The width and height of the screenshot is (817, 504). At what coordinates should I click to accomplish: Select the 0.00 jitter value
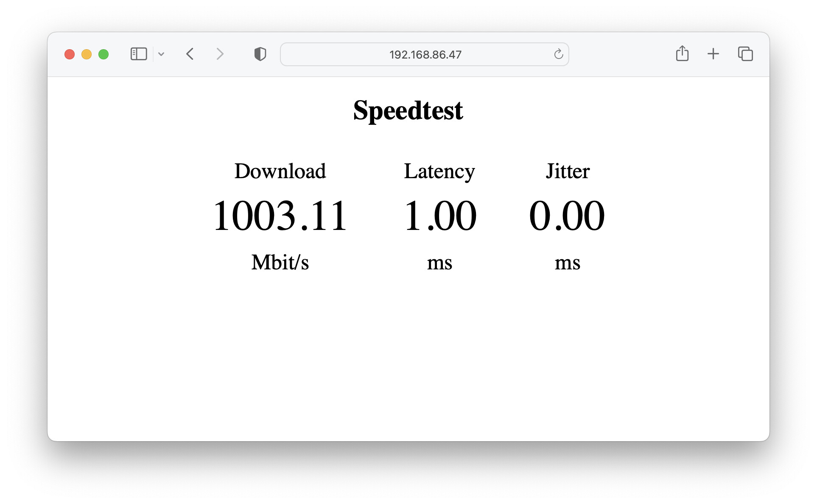(567, 216)
